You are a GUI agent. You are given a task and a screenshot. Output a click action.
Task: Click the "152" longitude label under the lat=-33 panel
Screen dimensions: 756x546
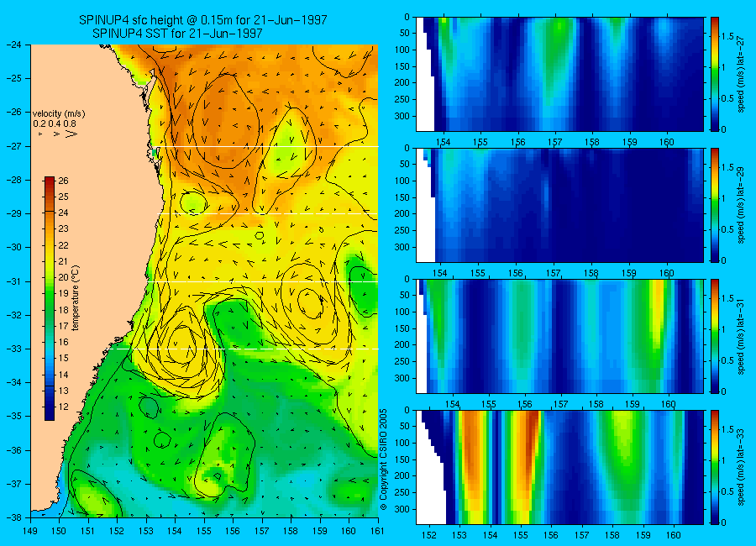coord(428,535)
